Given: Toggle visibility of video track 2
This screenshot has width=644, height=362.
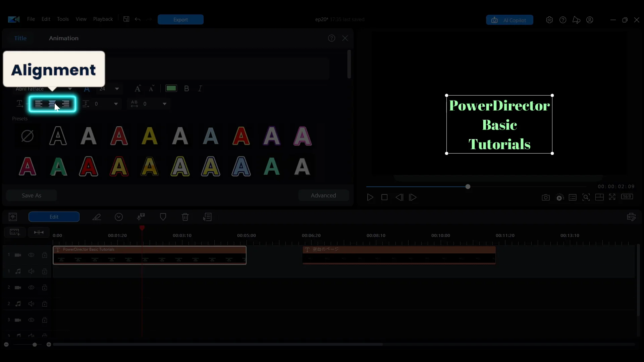Looking at the screenshot, I should pos(31,288).
